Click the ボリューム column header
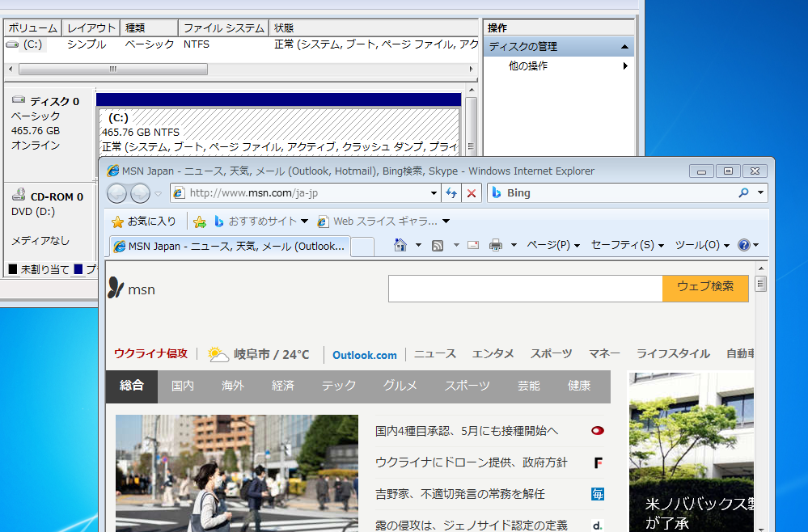The height and width of the screenshot is (532, 808). [x=33, y=27]
